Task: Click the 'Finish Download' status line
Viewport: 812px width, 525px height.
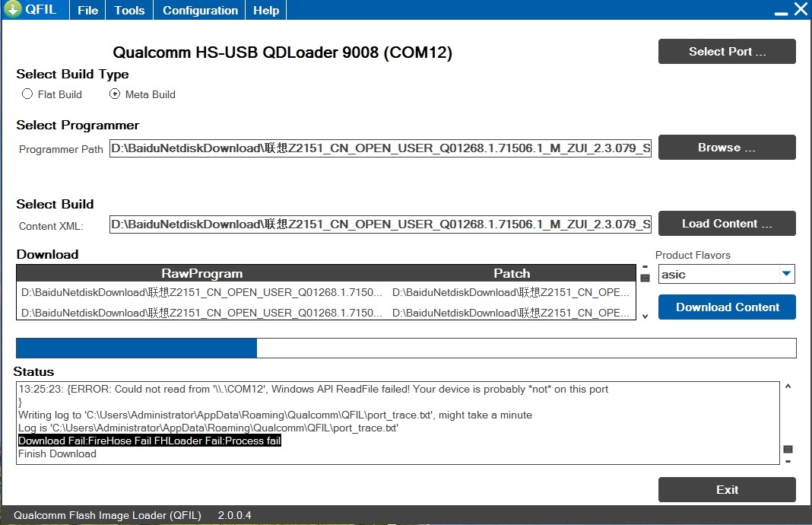Action: [58, 454]
